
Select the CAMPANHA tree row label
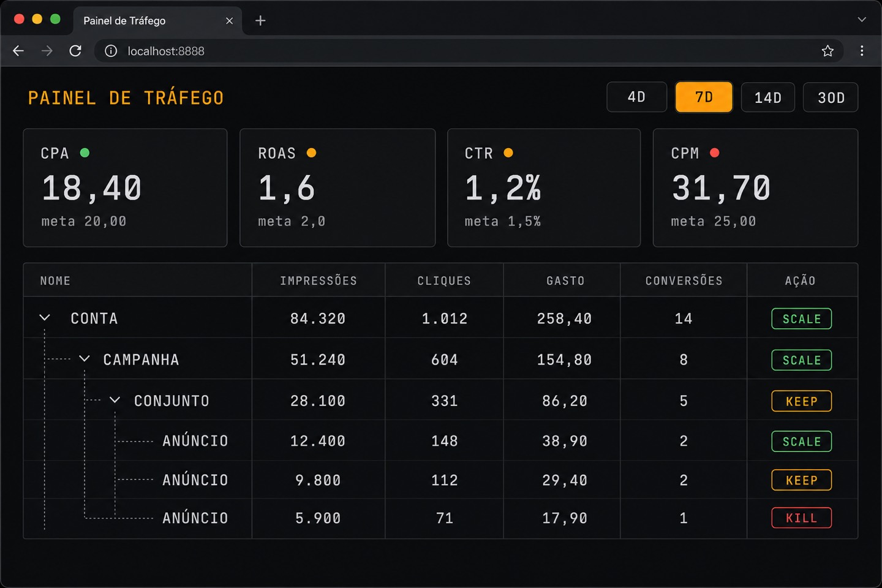[141, 360]
